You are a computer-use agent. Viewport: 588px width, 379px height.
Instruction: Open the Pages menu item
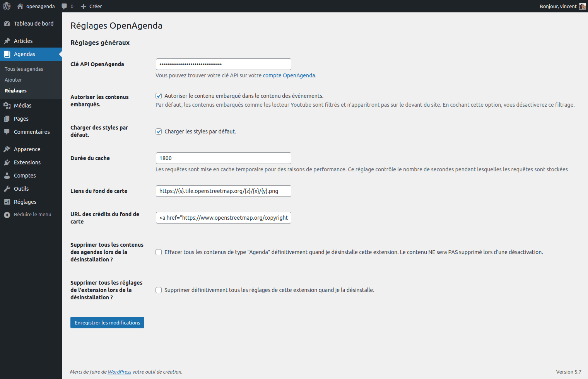pos(31,119)
